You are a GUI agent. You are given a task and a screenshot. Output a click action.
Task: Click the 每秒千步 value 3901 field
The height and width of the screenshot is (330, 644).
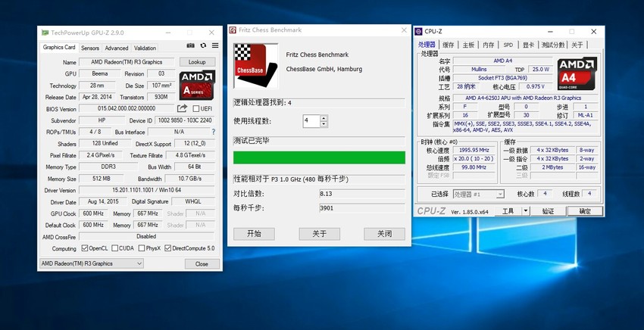[362, 208]
